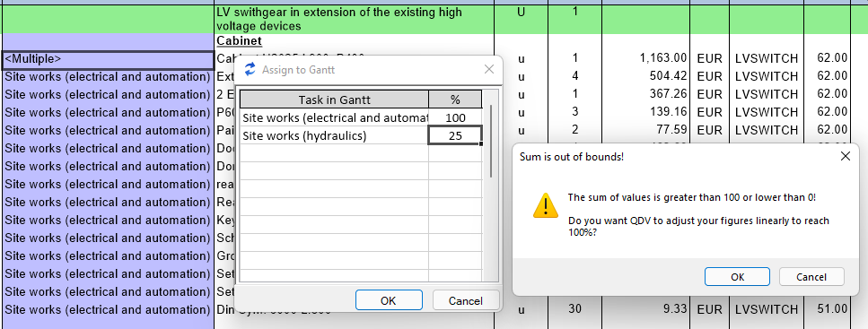This screenshot has width=868, height=329.
Task: Click the % column header
Action: [455, 100]
